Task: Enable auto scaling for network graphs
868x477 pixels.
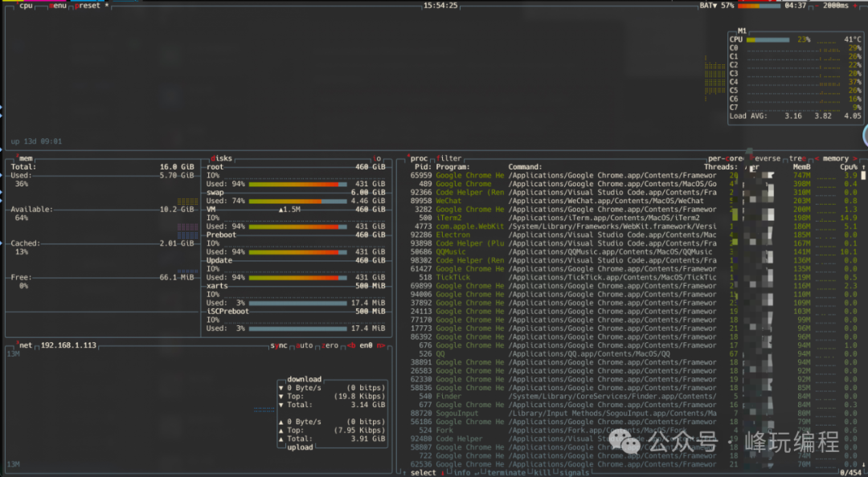Action: (303, 345)
